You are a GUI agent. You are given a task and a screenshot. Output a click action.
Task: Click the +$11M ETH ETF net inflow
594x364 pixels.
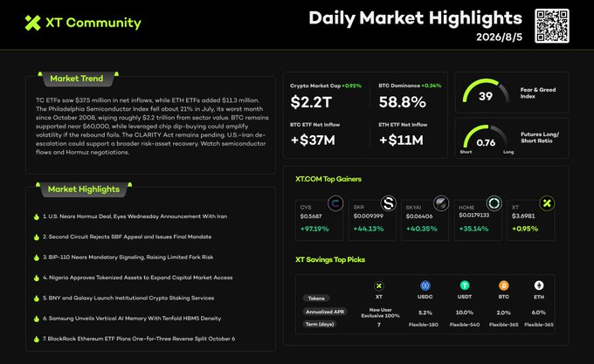401,141
